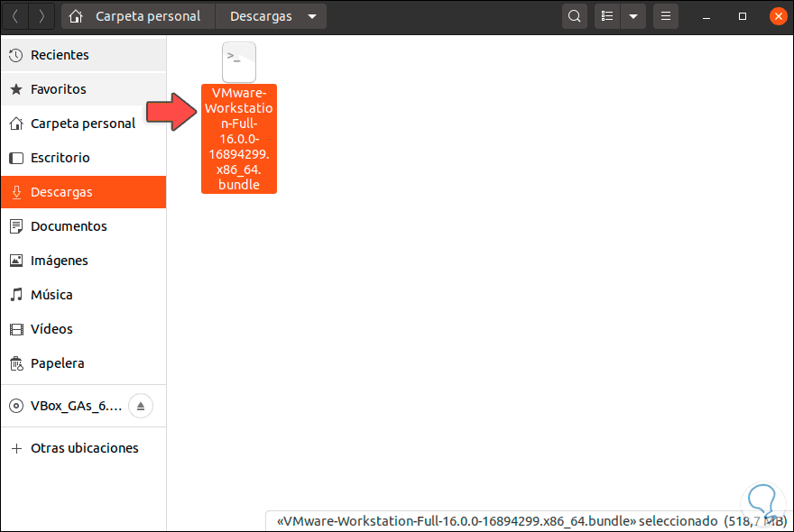This screenshot has width=794, height=532.
Task: Open Otras ubicaciones
Action: click(x=84, y=448)
